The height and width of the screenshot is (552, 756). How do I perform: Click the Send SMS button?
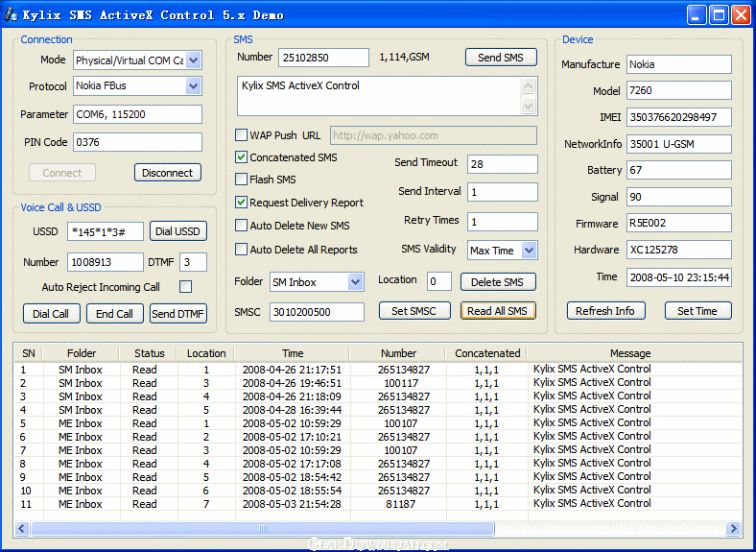(501, 58)
